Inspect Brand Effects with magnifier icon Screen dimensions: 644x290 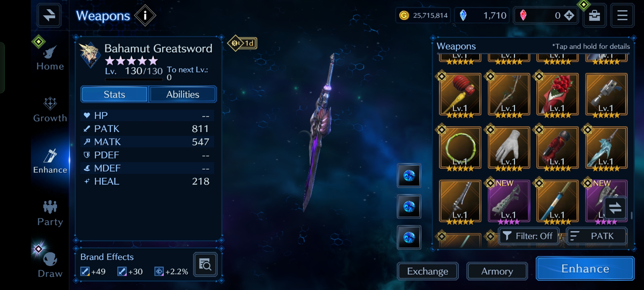click(x=205, y=265)
